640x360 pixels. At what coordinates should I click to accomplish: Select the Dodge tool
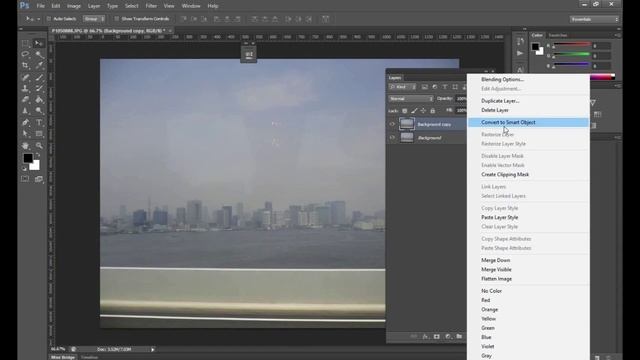pos(39,110)
